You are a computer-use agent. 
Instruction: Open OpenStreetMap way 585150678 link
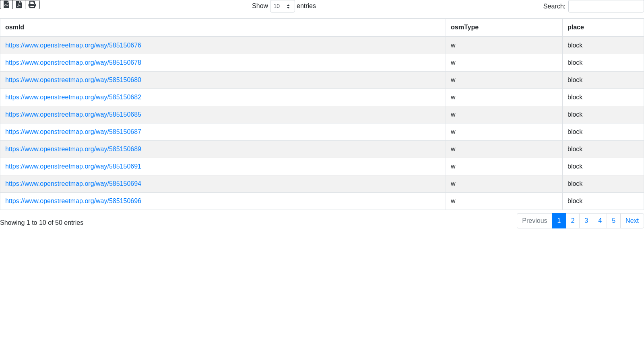[73, 63]
